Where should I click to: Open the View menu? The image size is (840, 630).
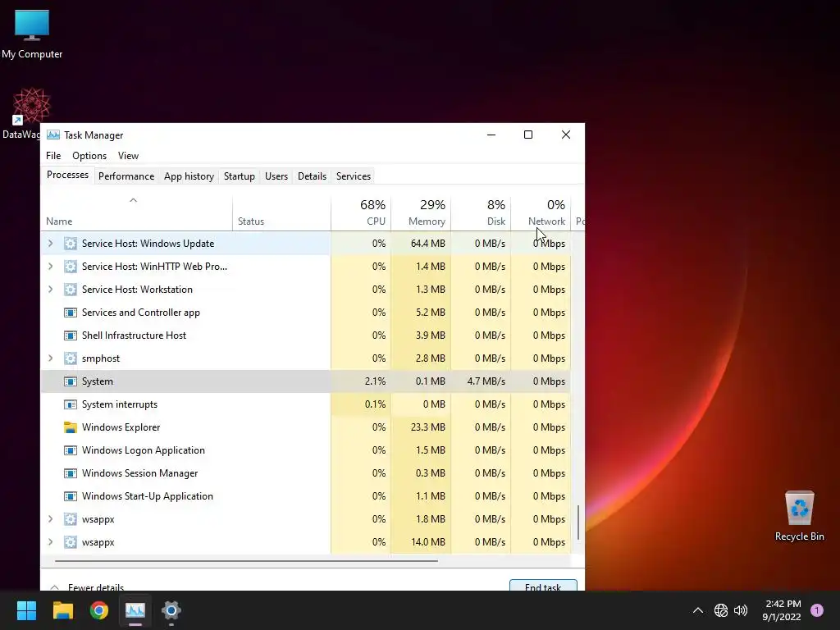129,156
